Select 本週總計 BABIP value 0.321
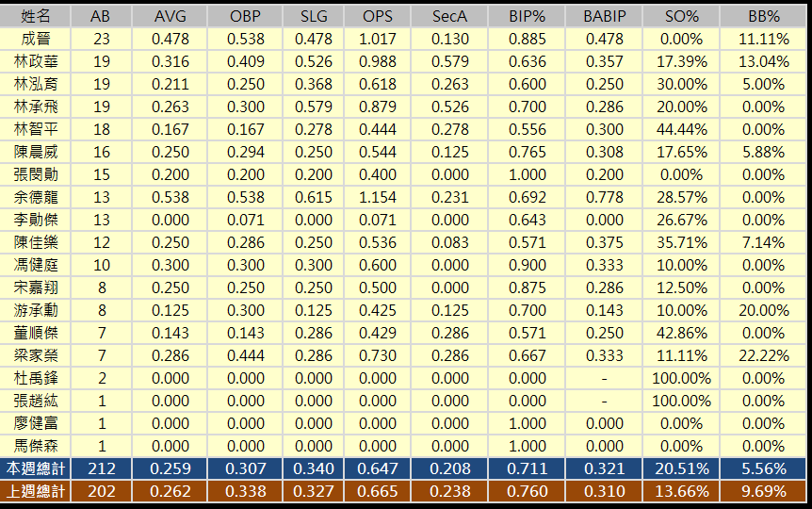The image size is (812, 509). point(605,468)
